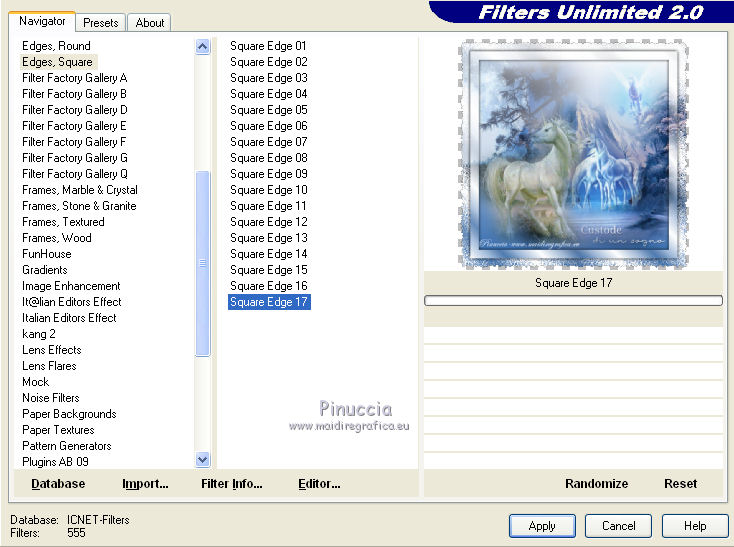The image size is (734, 547).
Task: Click the category list scrollbar thumb
Action: (202, 263)
